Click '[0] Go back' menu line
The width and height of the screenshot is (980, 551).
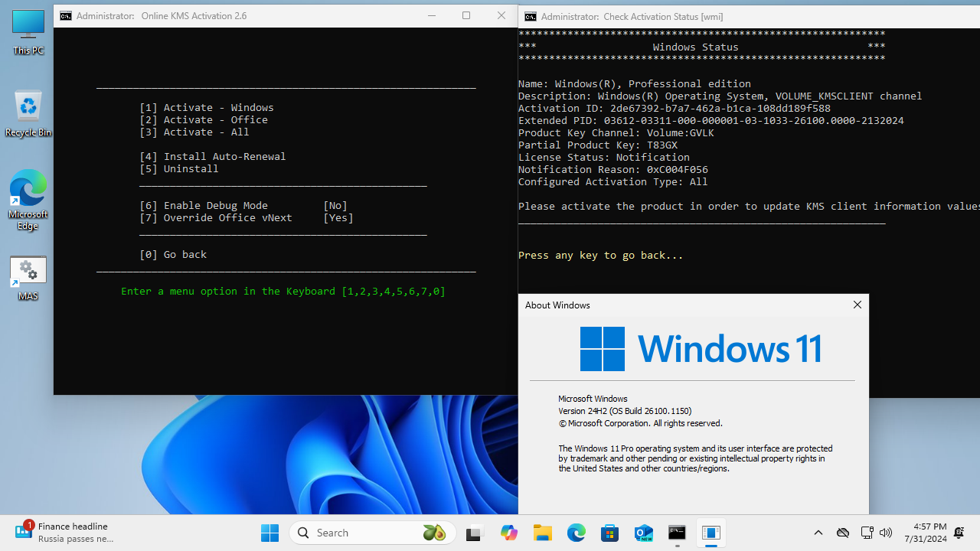coord(173,255)
